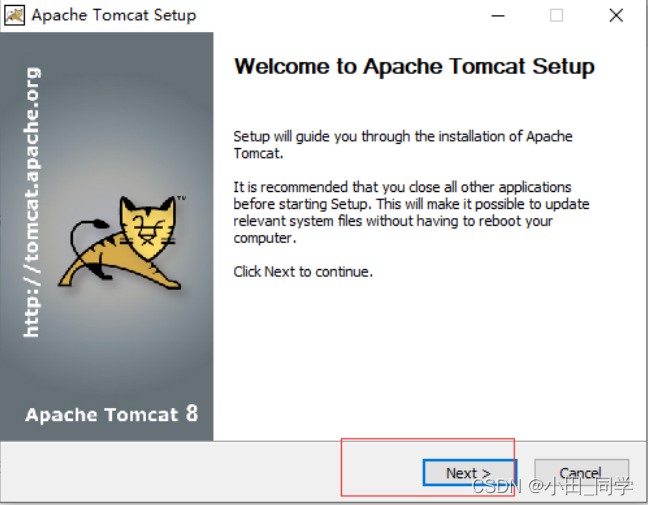Cancel the Apache Tomcat setup

[x=581, y=472]
